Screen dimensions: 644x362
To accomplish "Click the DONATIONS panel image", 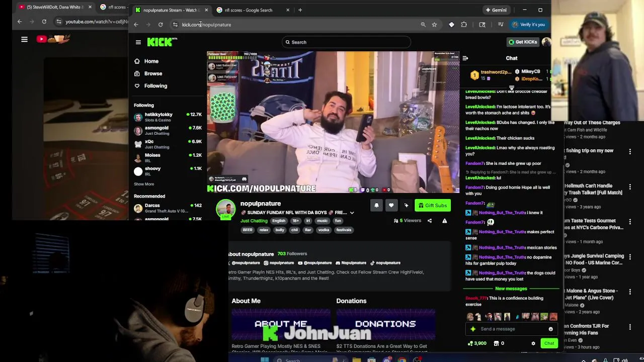I will click(385, 325).
